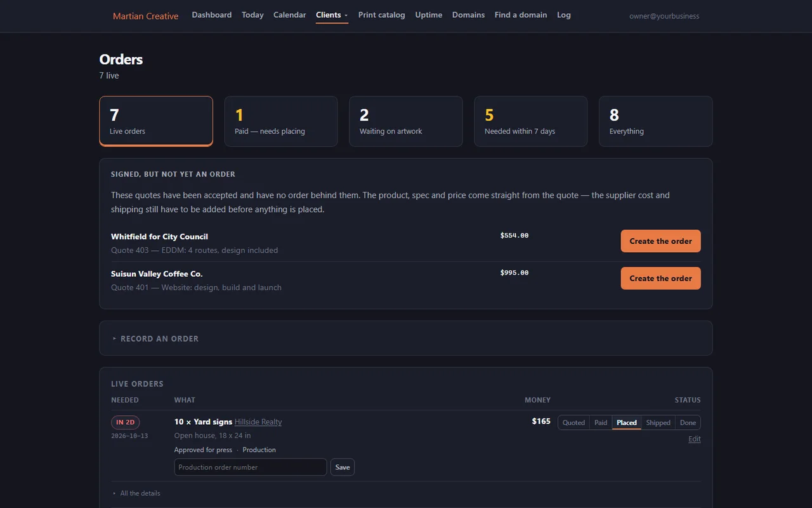The height and width of the screenshot is (508, 812).
Task: Go to the Dashboard page
Action: [211, 15]
